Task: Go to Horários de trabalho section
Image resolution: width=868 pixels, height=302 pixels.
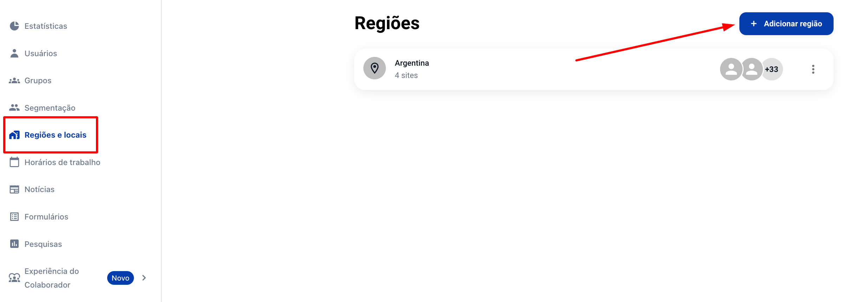Action: tap(63, 162)
